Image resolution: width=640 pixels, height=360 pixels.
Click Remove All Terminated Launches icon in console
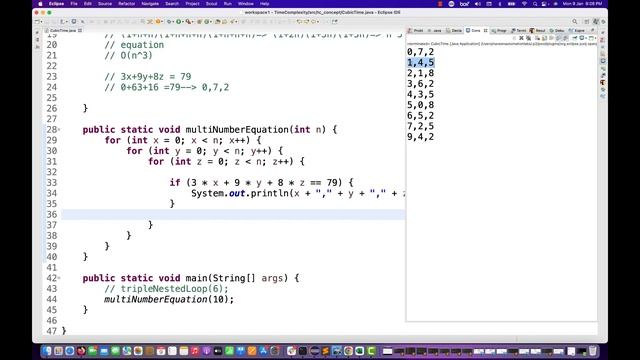tap(529, 38)
